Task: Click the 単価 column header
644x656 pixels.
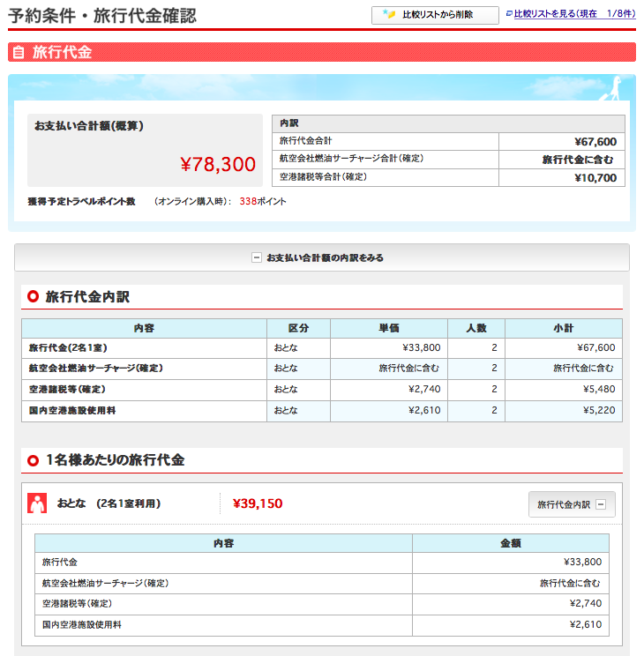Action: (x=388, y=328)
